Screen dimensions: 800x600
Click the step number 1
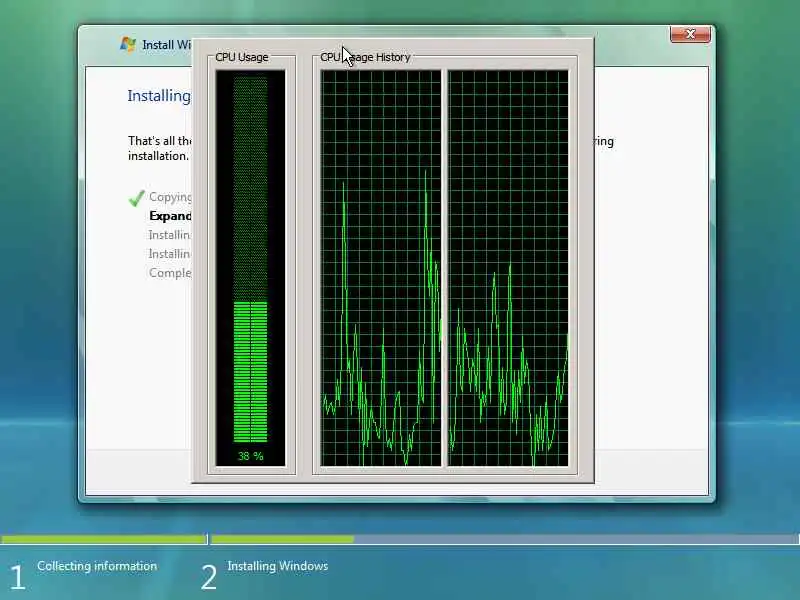point(17,578)
